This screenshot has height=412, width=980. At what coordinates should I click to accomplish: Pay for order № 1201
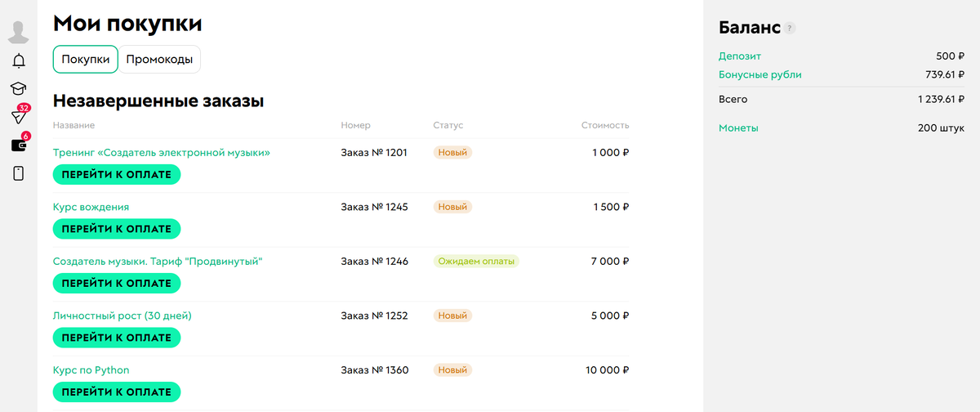pos(117,174)
